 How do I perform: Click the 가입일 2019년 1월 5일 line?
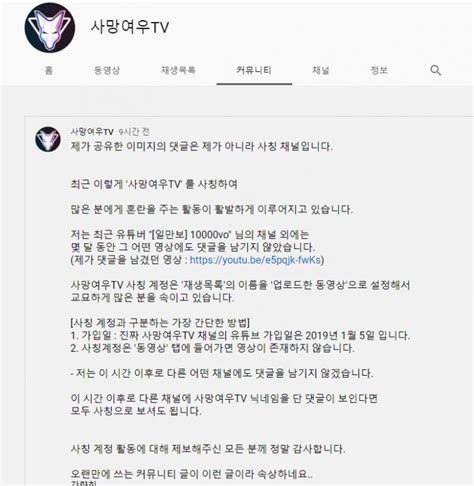tap(240, 335)
